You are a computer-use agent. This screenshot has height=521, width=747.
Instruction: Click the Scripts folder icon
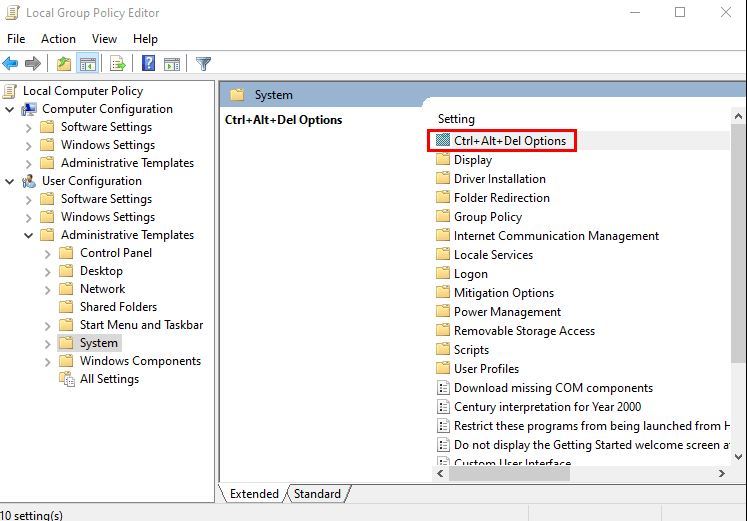click(443, 349)
